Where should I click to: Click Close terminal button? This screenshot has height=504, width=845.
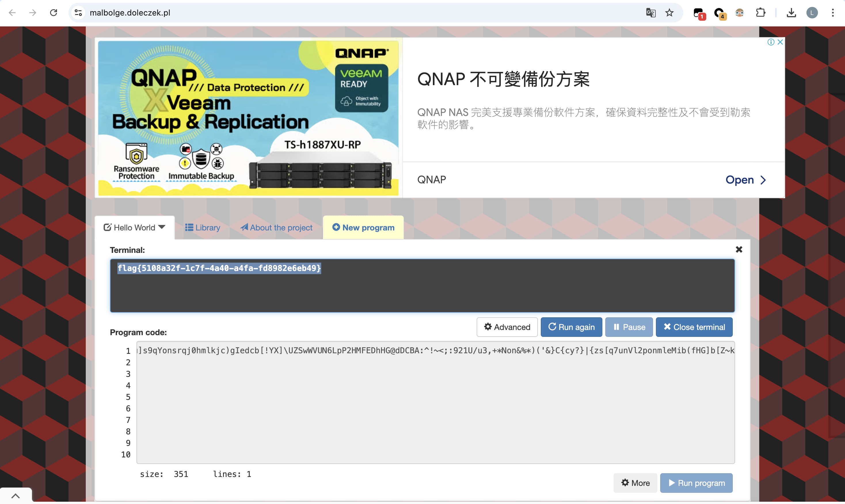[x=694, y=327]
